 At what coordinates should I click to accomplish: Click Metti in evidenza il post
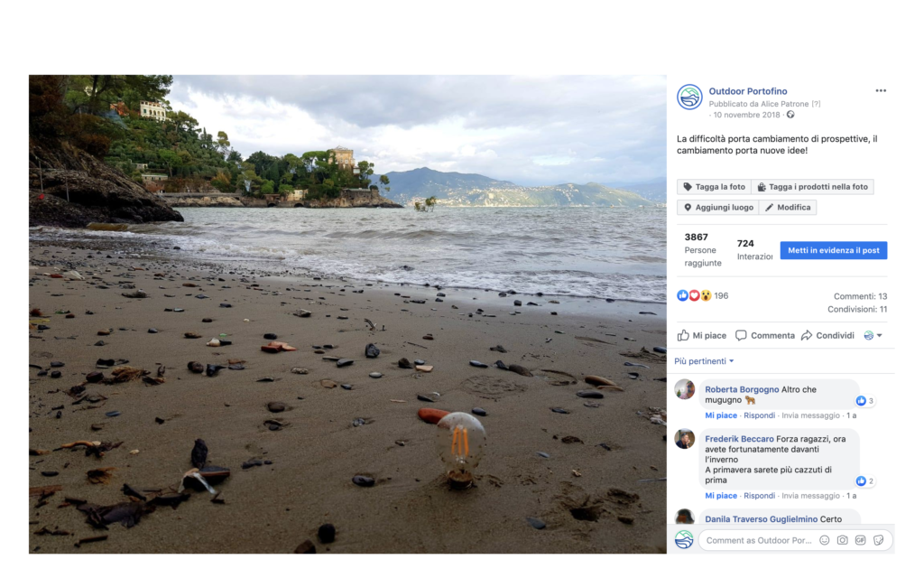(x=833, y=250)
